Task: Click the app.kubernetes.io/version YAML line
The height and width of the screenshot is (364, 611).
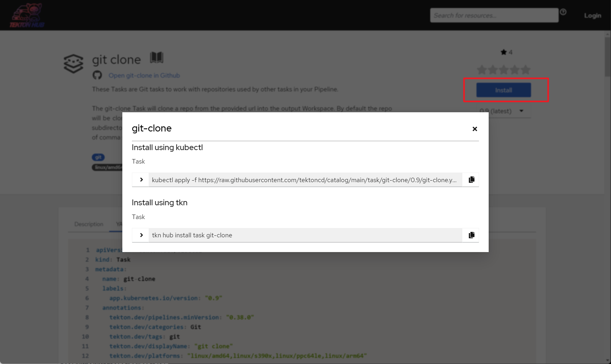Action: 166,298
